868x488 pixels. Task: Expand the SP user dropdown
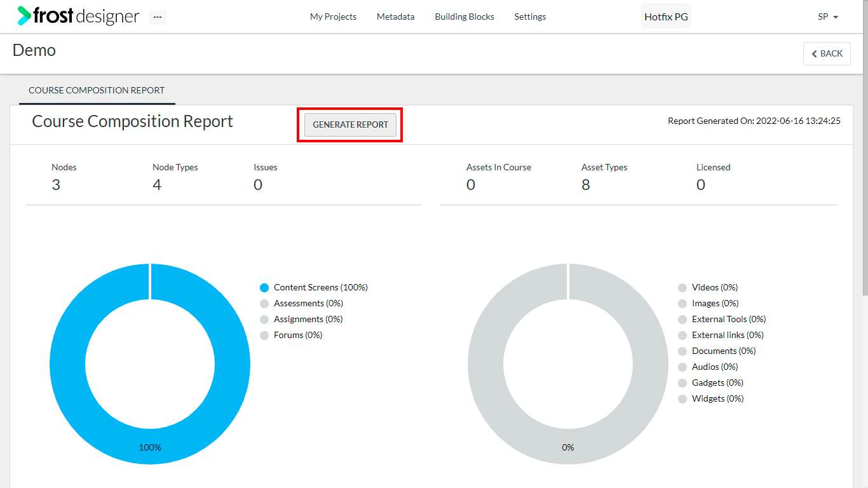828,17
